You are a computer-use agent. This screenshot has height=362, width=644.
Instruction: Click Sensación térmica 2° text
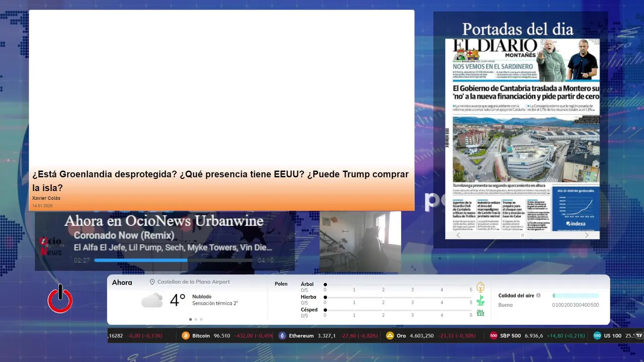215,304
